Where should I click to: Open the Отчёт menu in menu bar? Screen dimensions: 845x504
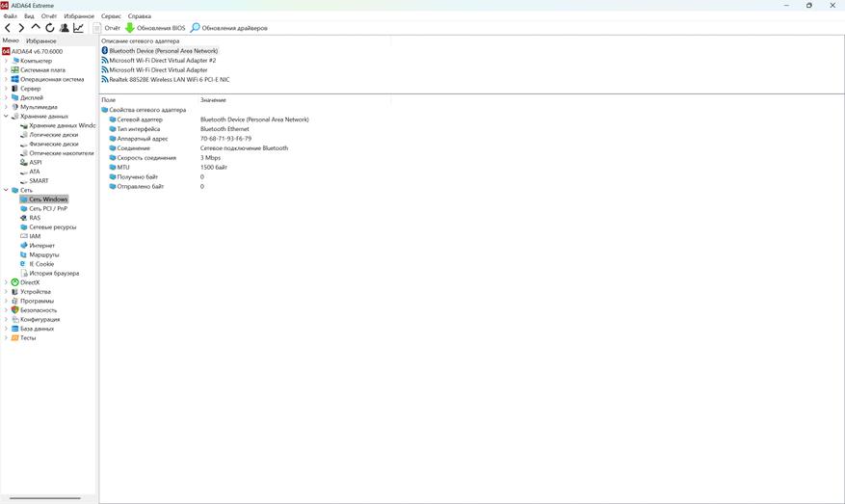(x=49, y=16)
